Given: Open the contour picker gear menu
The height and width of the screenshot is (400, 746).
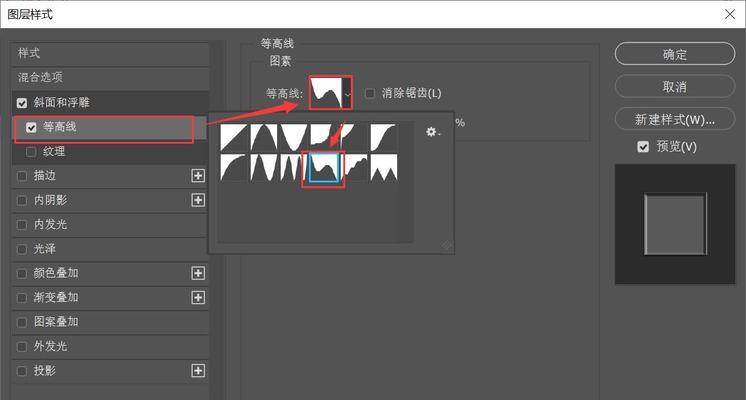Looking at the screenshot, I should point(432,132).
